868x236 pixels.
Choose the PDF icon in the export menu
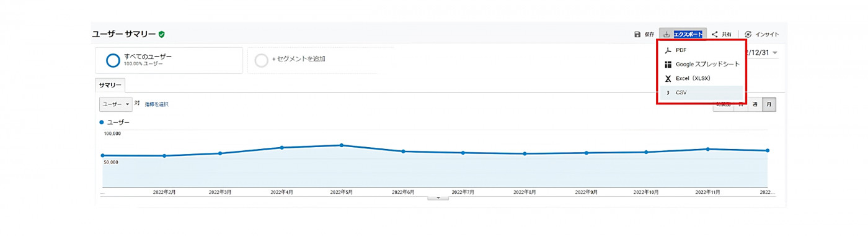pos(668,50)
